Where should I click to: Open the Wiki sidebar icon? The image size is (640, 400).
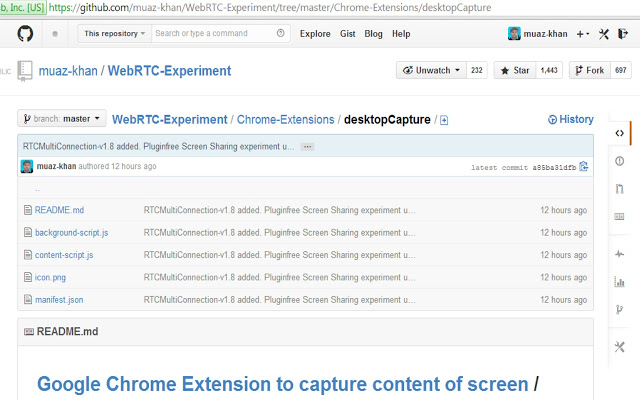click(619, 216)
